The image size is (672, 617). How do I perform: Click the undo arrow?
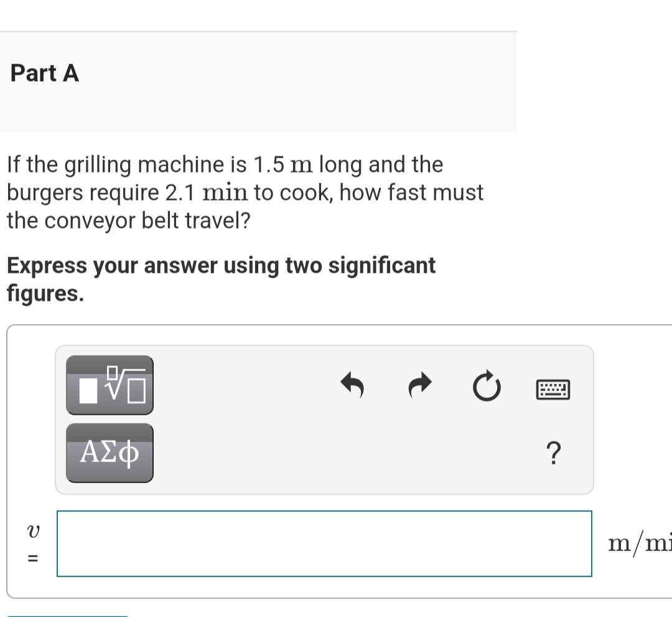352,386
